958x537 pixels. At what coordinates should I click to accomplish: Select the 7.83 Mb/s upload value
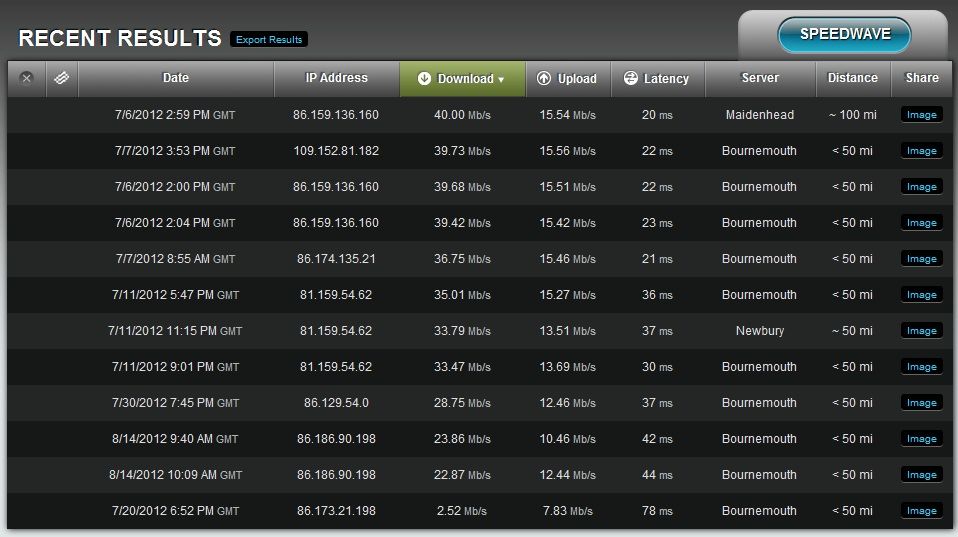[568, 511]
